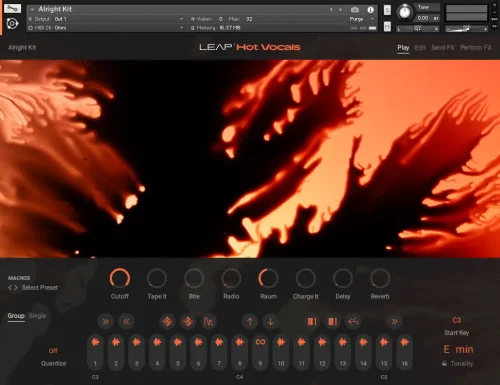Switch to Group mode

pyautogui.click(x=16, y=315)
